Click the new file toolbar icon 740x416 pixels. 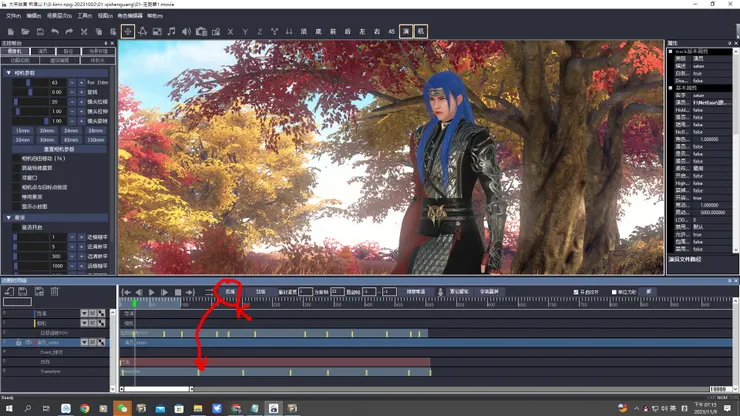coord(10,32)
